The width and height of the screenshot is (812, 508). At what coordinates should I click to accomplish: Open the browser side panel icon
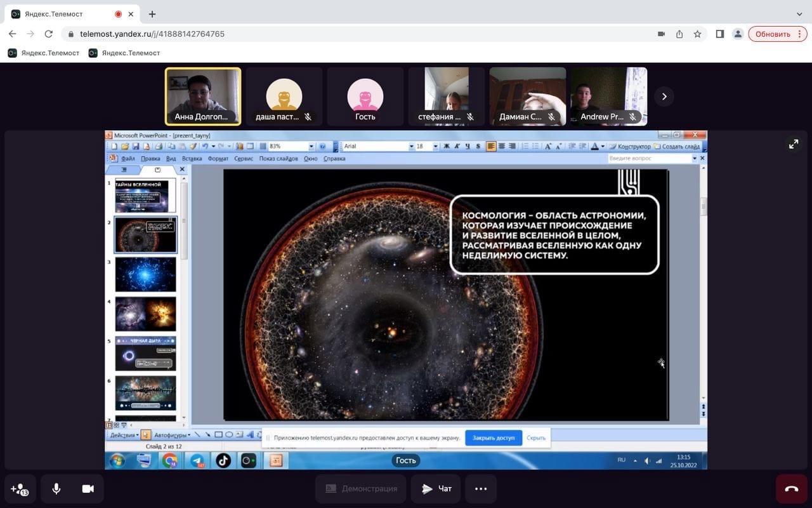point(719,34)
